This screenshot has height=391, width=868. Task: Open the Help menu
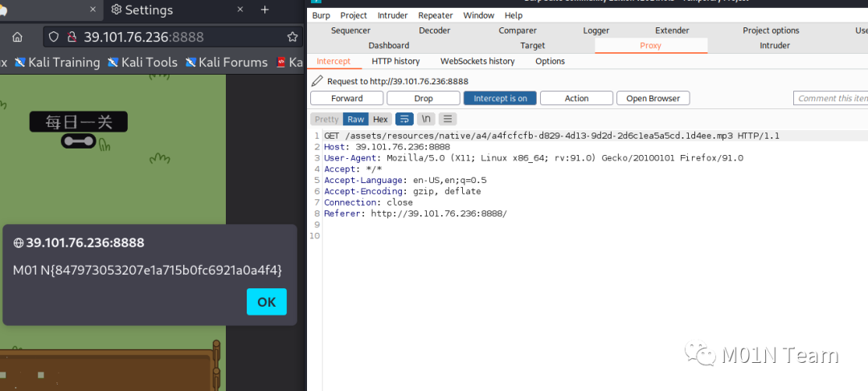(514, 15)
